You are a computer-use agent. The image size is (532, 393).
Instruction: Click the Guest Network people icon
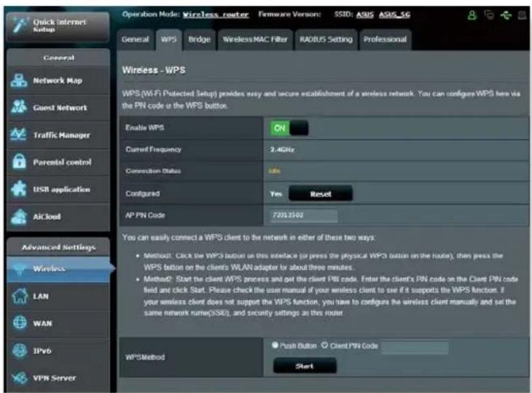coord(19,107)
